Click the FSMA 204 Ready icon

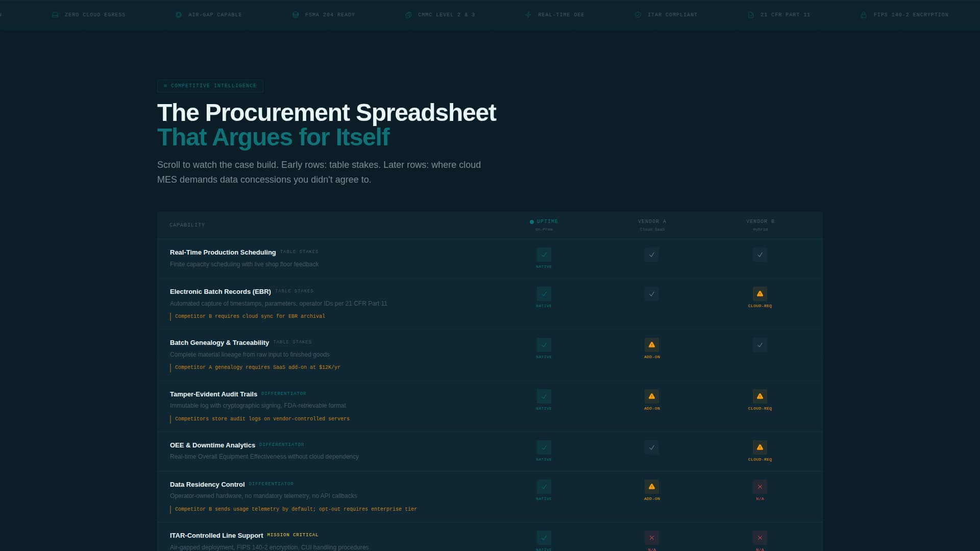point(296,15)
